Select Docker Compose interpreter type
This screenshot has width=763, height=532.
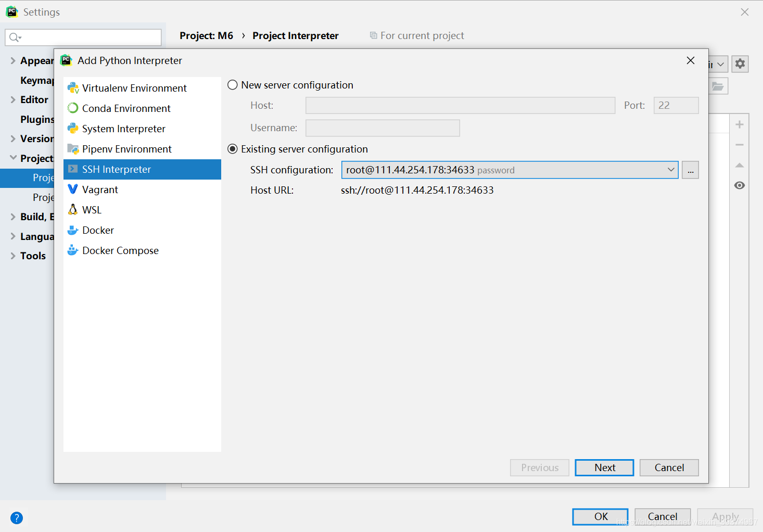pos(142,250)
